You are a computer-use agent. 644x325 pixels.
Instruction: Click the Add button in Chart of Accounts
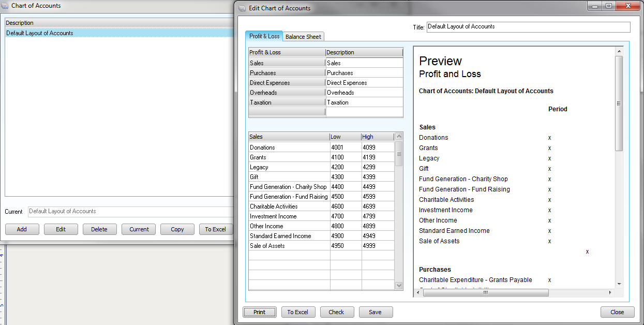(22, 229)
